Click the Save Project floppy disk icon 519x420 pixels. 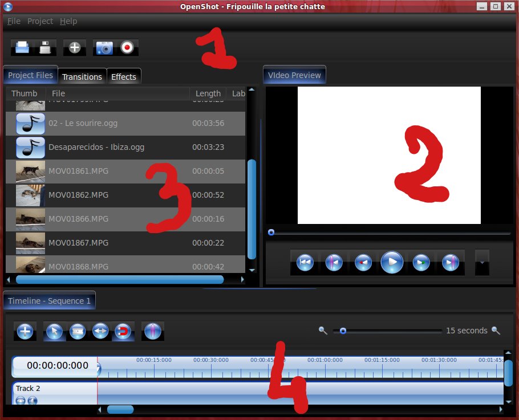(x=45, y=48)
